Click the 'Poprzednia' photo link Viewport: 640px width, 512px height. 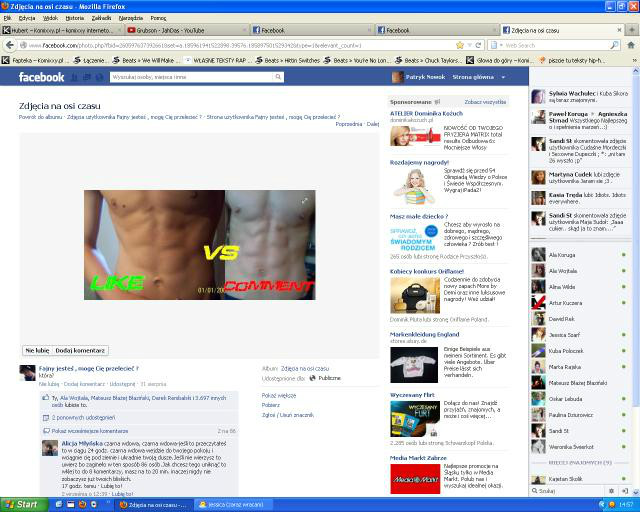coord(349,124)
